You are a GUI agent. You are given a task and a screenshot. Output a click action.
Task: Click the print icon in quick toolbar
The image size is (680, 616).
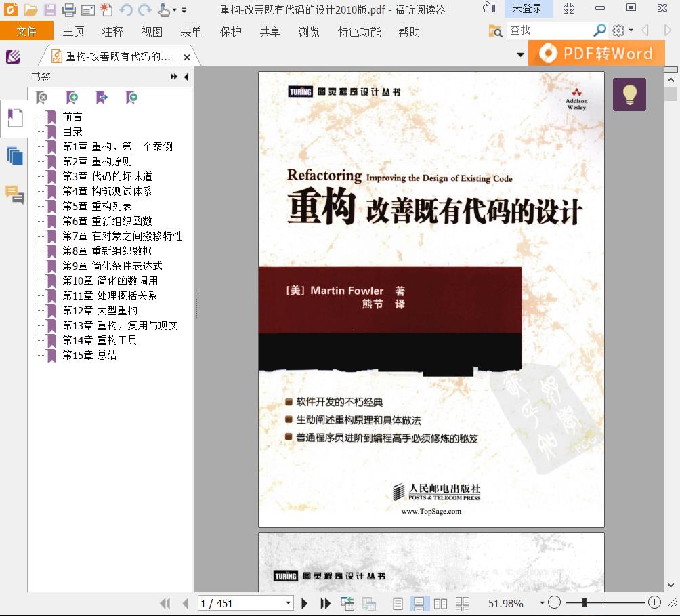click(x=68, y=9)
